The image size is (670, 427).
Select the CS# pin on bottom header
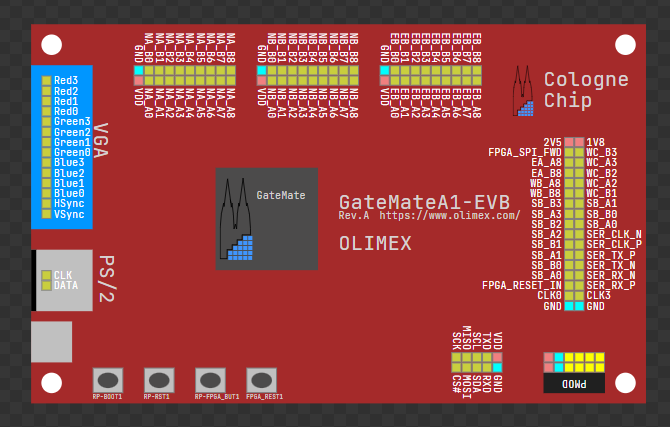[x=456, y=368]
